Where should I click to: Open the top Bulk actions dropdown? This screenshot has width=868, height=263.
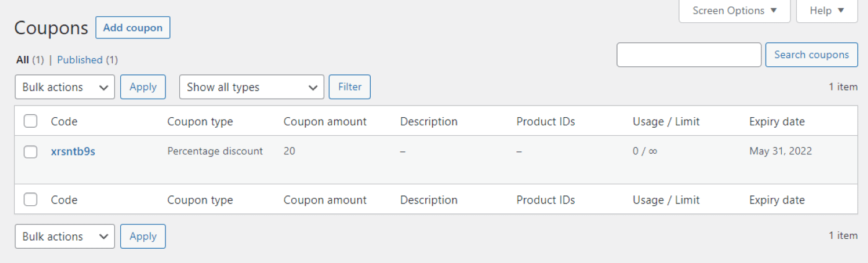65,87
